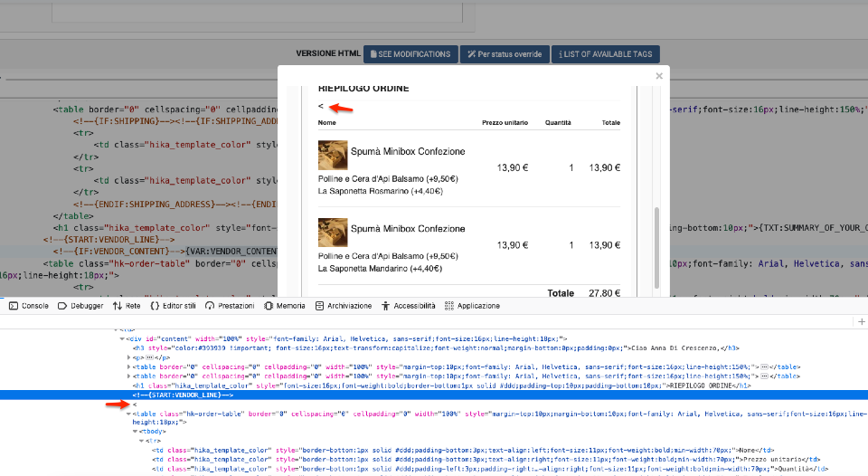Open the Rete network panel
868x476 pixels.
127,306
